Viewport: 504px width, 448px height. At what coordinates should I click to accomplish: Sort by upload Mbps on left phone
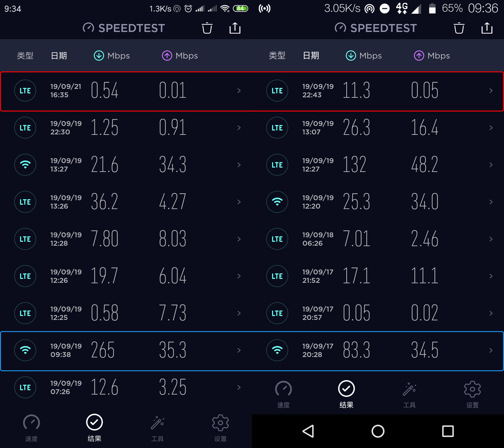pos(180,56)
